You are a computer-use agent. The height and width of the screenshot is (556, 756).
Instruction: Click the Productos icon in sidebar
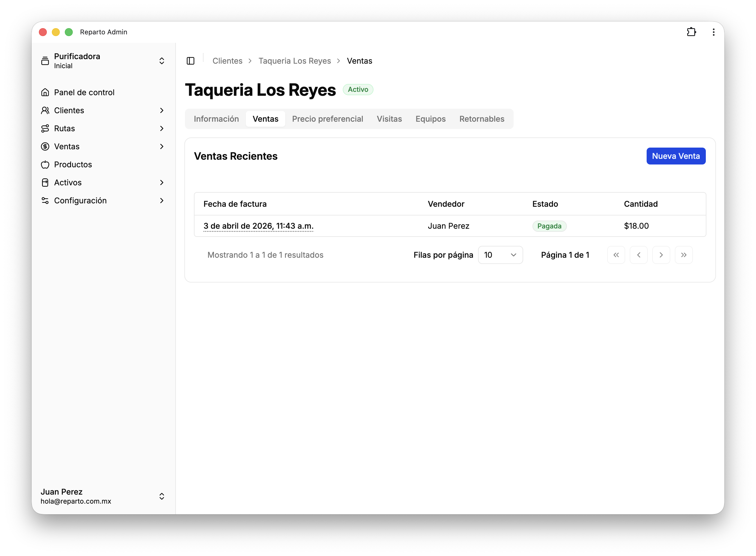click(45, 164)
